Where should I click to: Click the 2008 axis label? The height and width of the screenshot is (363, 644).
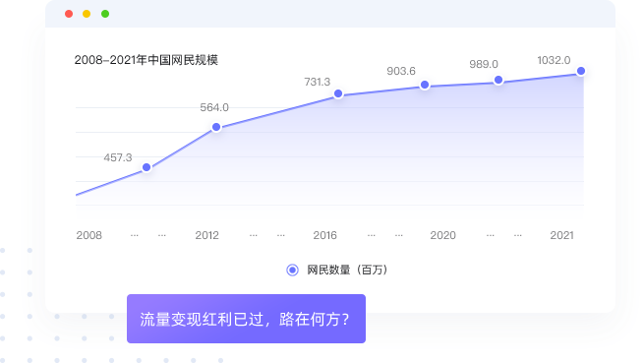click(x=89, y=235)
